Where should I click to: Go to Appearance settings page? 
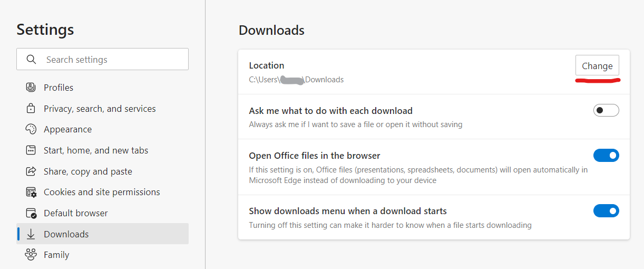coord(67,129)
